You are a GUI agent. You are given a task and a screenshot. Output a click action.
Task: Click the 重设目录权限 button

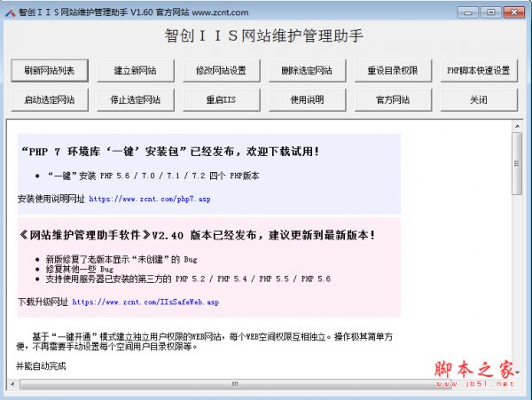tap(393, 71)
